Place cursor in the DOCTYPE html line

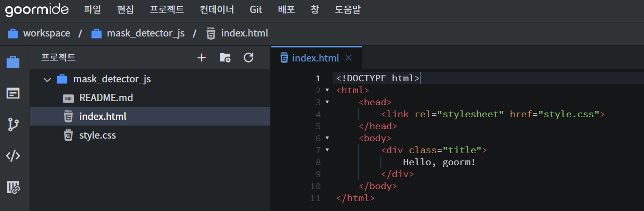tap(378, 78)
